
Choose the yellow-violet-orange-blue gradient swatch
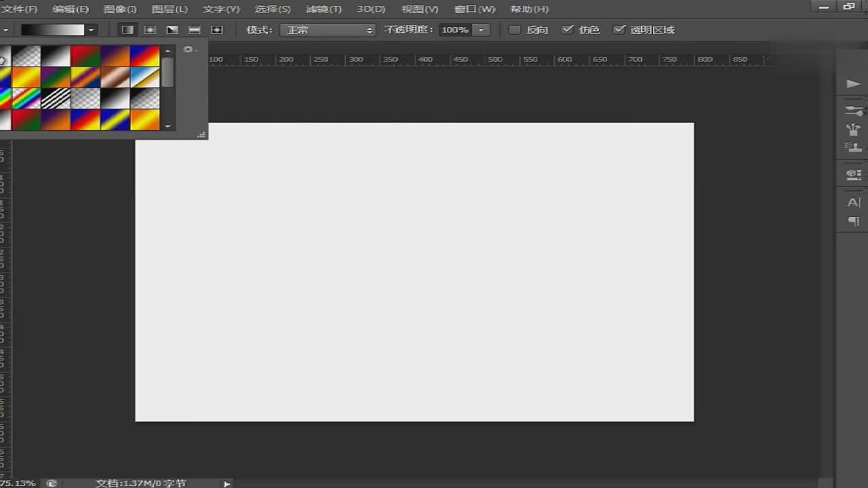click(x=85, y=77)
